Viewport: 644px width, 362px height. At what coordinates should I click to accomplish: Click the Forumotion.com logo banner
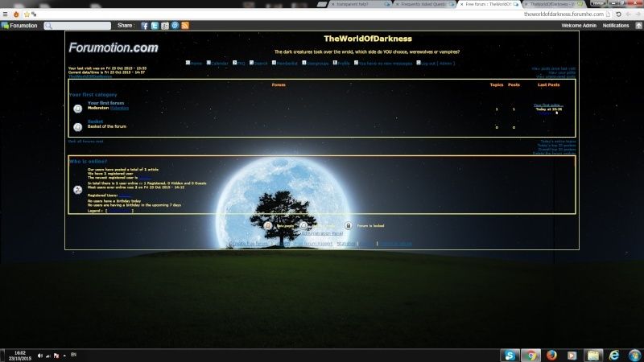tap(114, 47)
